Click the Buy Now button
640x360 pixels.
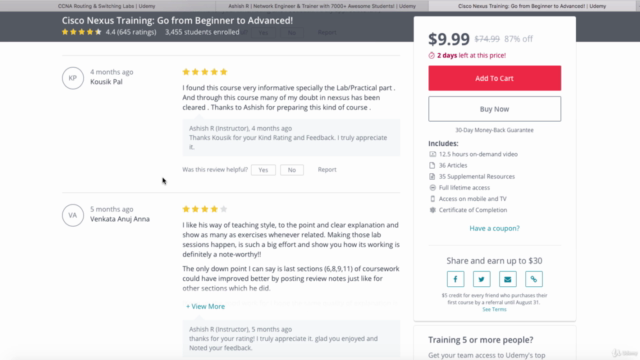pyautogui.click(x=494, y=109)
